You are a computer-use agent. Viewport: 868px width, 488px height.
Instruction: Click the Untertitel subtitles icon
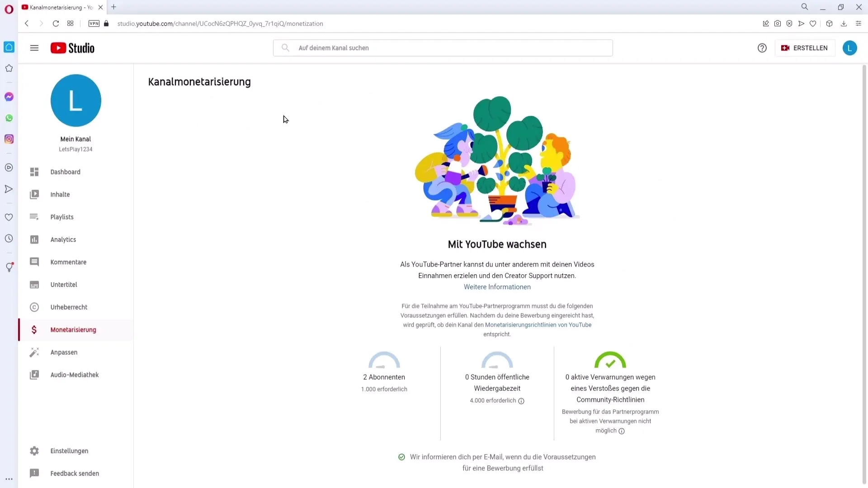point(34,285)
